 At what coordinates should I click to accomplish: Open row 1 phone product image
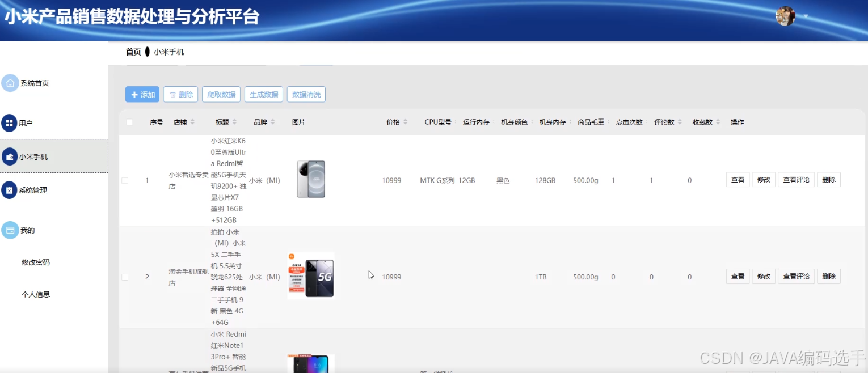click(311, 179)
